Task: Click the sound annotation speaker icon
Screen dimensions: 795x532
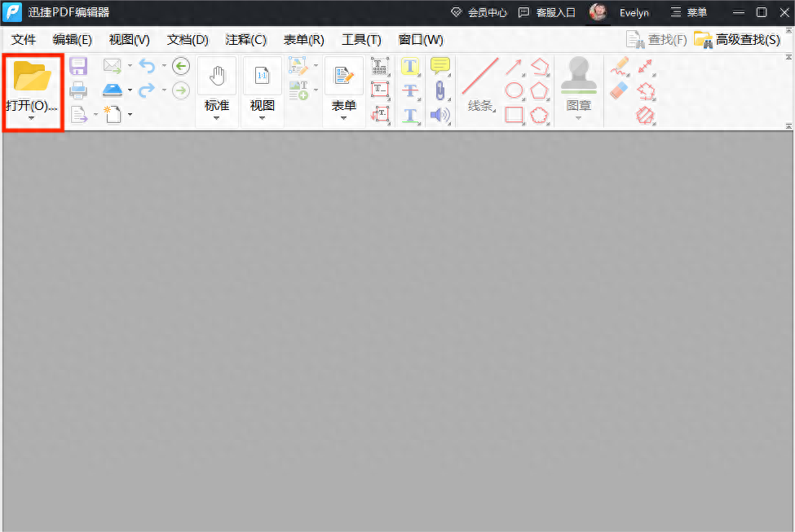Action: (x=440, y=115)
